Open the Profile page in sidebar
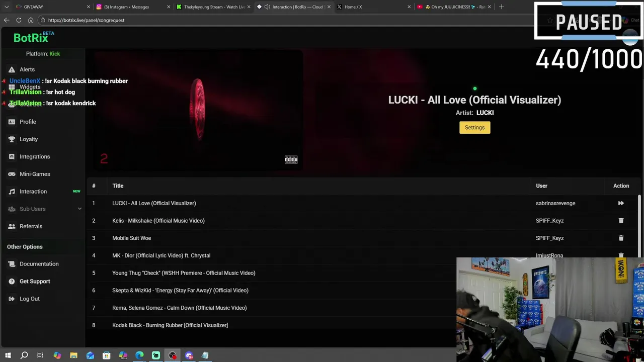The height and width of the screenshot is (362, 644). click(x=28, y=122)
